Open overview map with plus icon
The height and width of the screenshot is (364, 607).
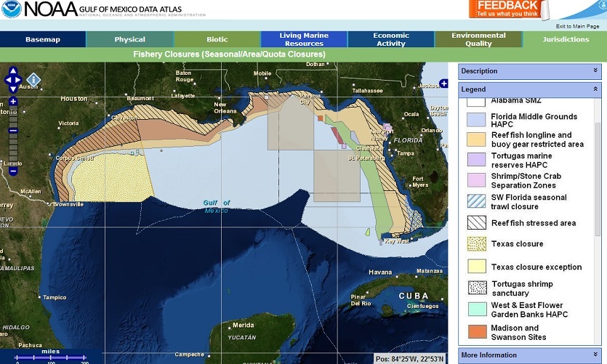pos(443,84)
